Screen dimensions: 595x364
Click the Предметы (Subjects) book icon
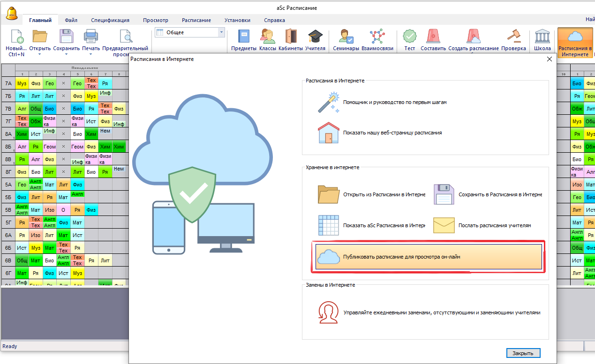244,37
